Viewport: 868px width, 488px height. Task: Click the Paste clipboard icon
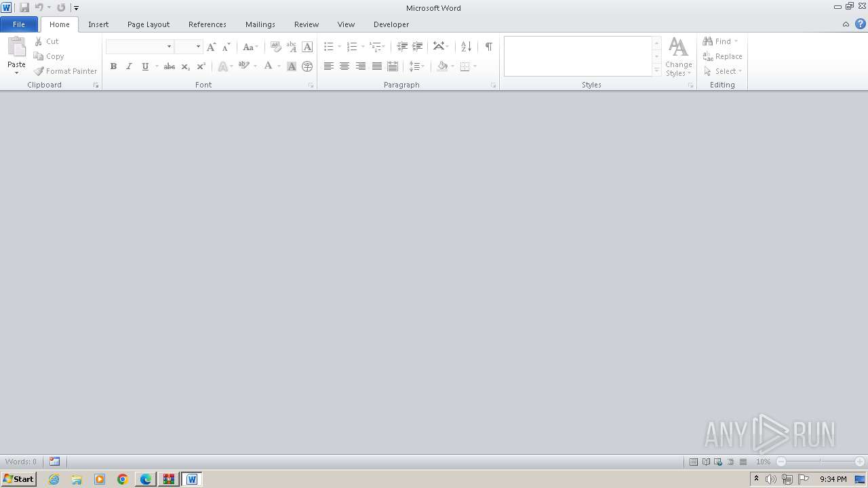tap(16, 47)
